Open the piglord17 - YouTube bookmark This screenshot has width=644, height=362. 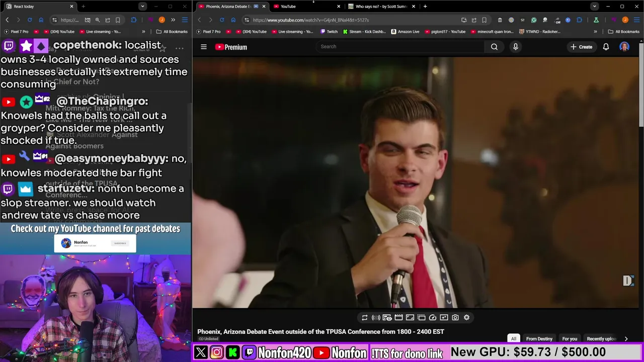point(445,32)
